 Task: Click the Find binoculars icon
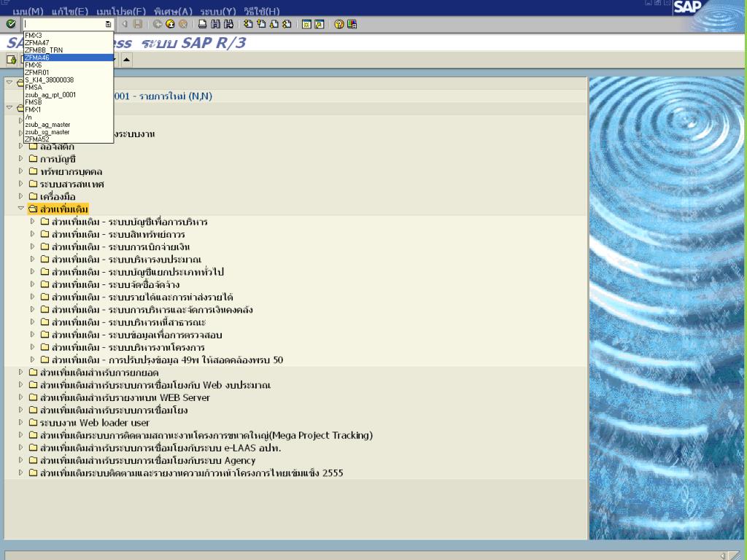215,24
